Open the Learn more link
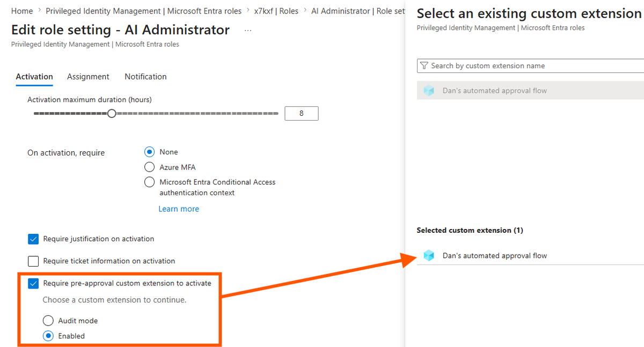 [x=179, y=209]
